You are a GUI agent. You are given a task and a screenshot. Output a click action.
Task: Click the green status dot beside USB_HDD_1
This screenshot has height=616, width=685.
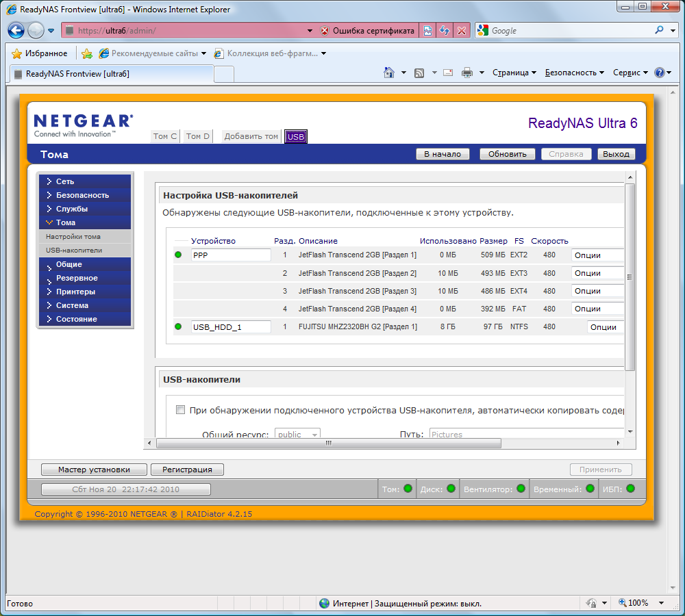coord(178,326)
